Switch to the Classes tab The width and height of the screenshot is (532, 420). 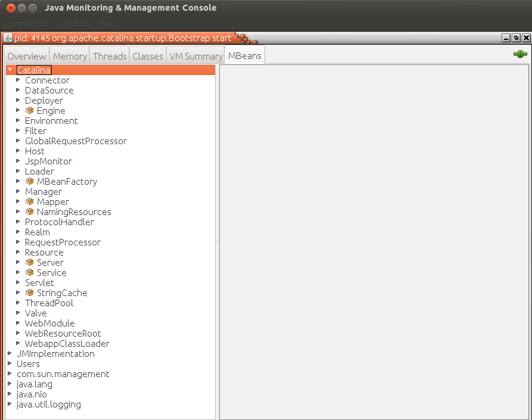pyautogui.click(x=148, y=56)
